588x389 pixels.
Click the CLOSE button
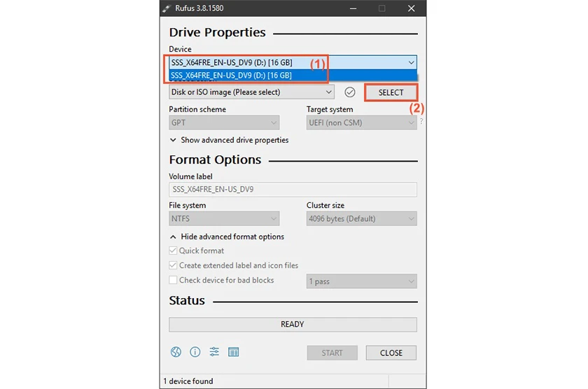point(391,353)
